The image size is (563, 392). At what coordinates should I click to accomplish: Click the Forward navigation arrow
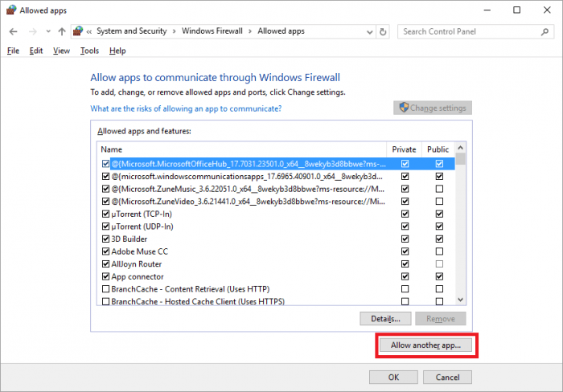[x=33, y=31]
